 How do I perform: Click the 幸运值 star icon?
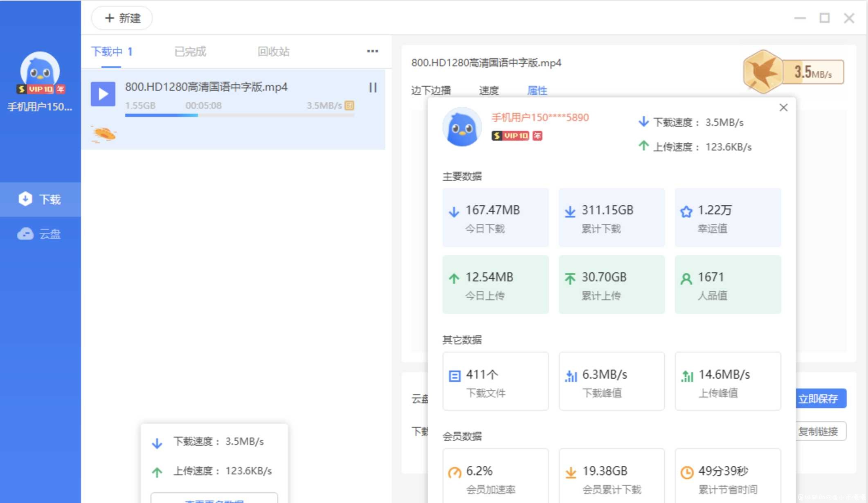(x=686, y=211)
